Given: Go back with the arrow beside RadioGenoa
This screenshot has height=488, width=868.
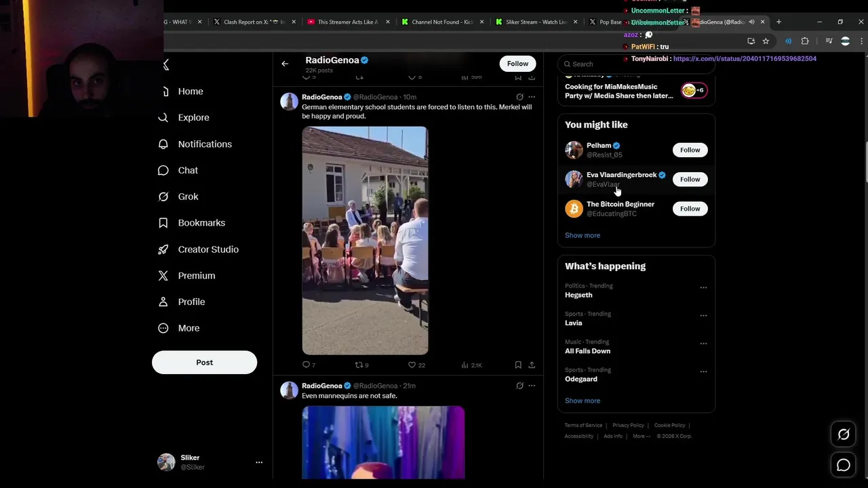Looking at the screenshot, I should click(285, 64).
